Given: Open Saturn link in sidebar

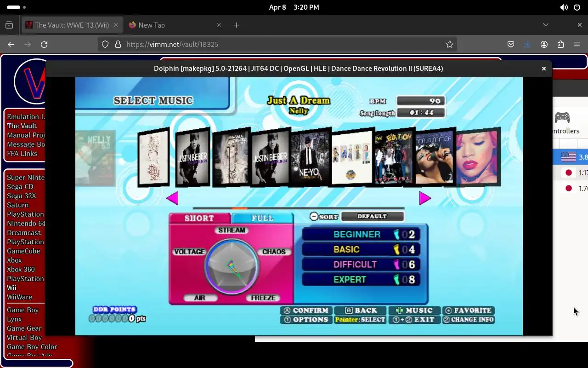Looking at the screenshot, I should (x=17, y=205).
